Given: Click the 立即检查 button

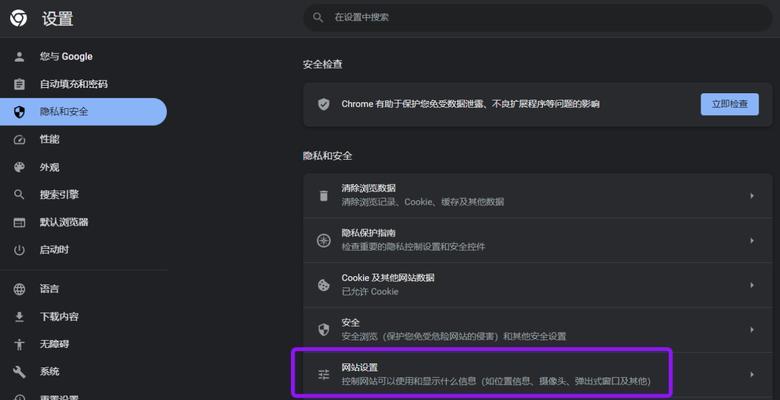Looking at the screenshot, I should 729,104.
